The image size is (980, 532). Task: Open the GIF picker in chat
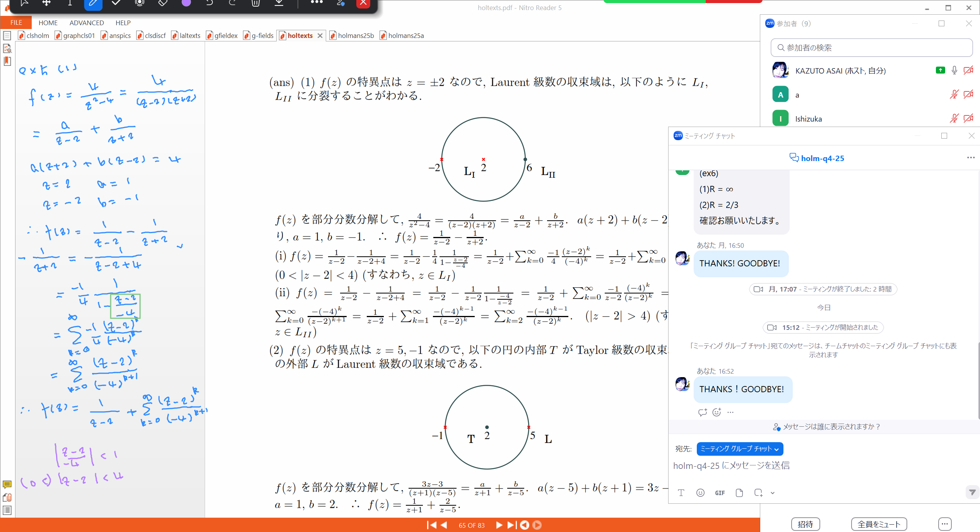tap(720, 493)
